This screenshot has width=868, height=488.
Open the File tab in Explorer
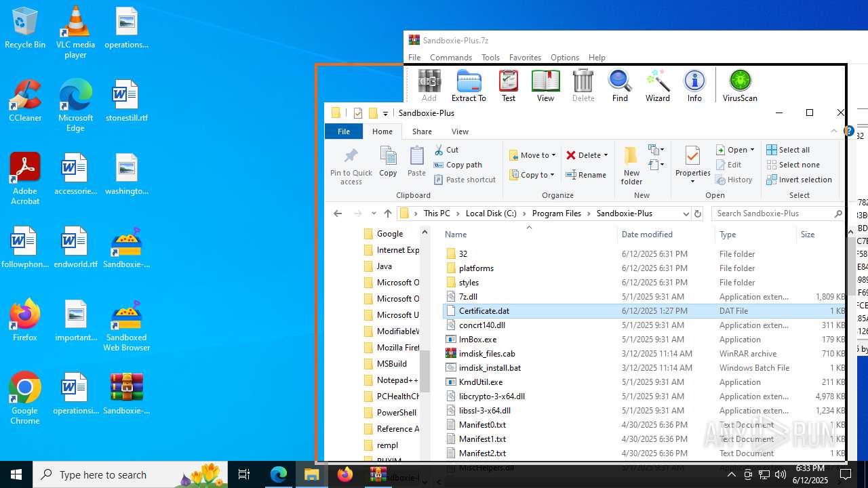point(344,131)
